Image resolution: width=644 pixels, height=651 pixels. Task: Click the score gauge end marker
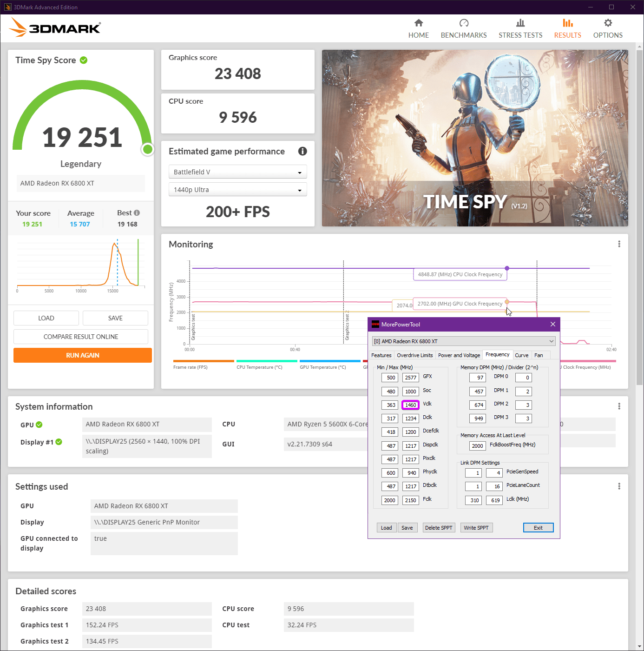point(148,149)
